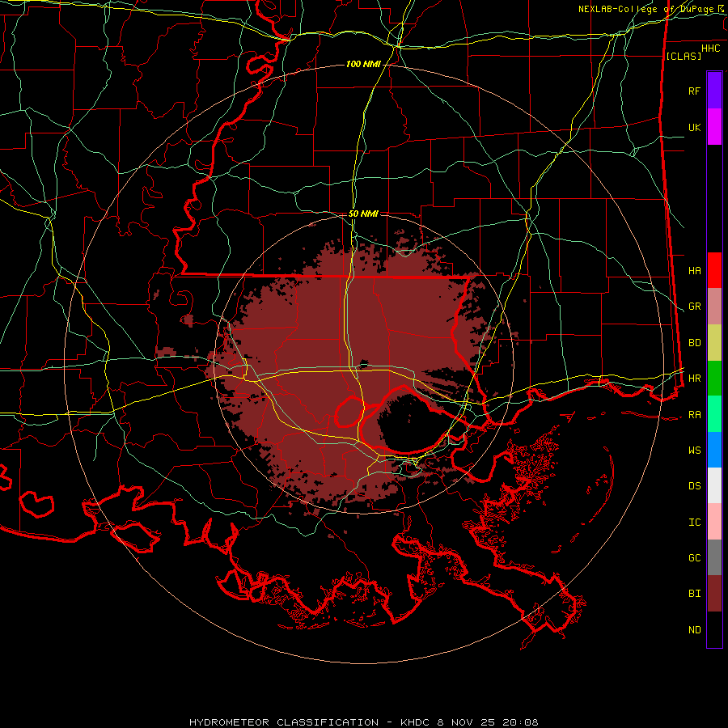Select the GR dusty pink legend swatch

pyautogui.click(x=714, y=306)
